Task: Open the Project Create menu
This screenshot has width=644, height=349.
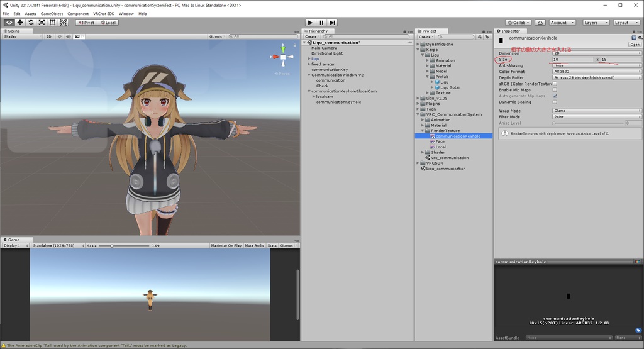Action: 426,37
